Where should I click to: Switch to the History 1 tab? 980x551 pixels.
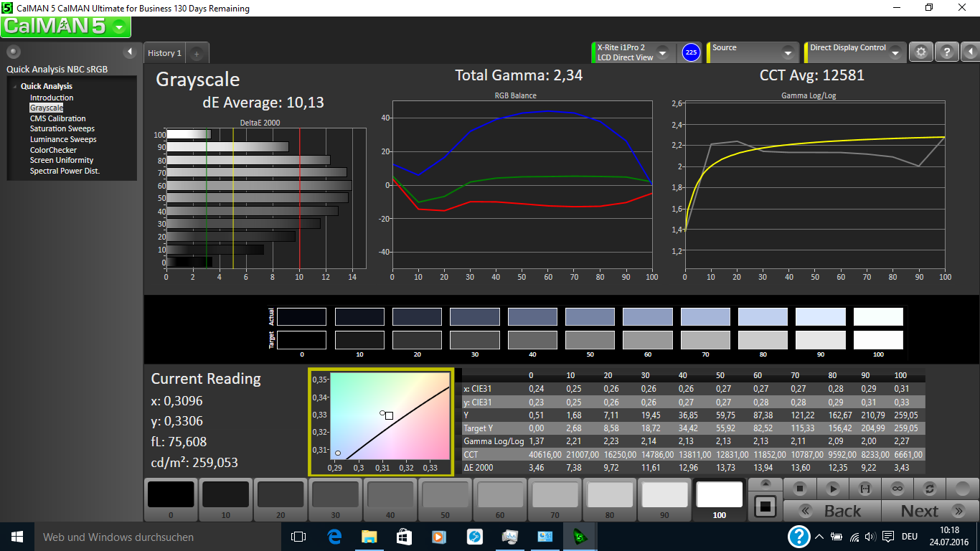point(164,53)
